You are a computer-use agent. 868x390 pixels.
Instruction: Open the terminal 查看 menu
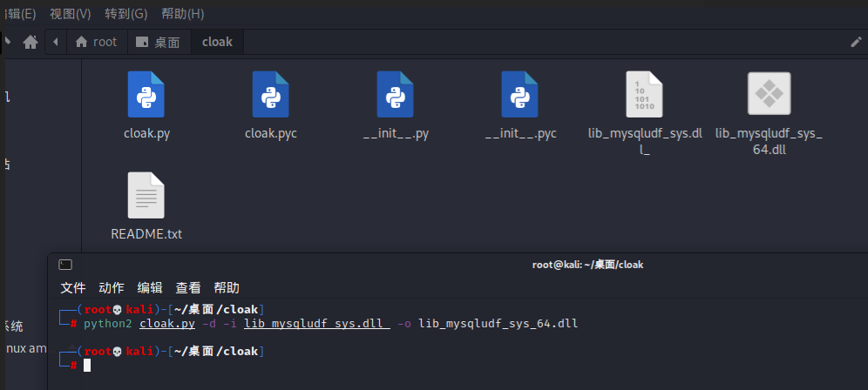coord(188,287)
